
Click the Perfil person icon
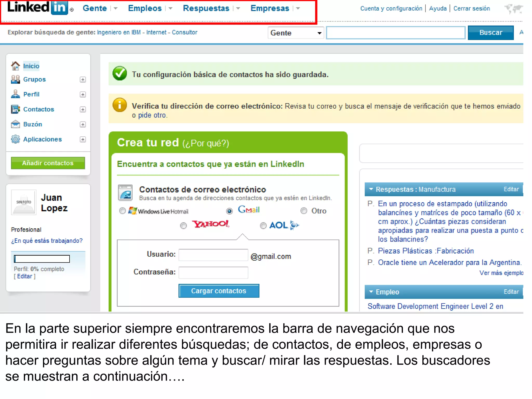pyautogui.click(x=15, y=94)
